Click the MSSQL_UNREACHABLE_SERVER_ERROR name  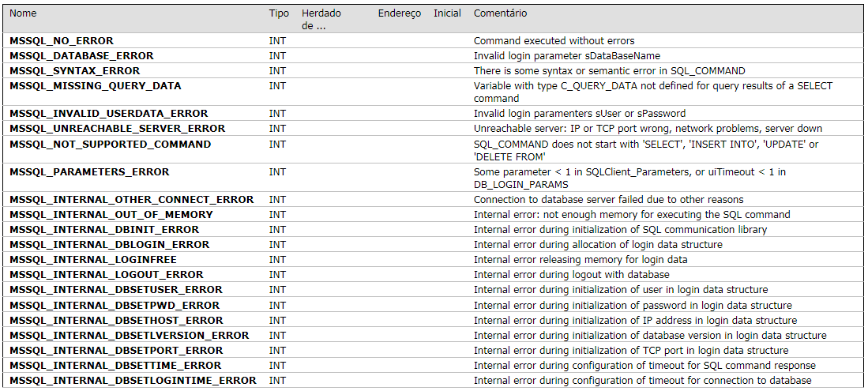point(117,128)
